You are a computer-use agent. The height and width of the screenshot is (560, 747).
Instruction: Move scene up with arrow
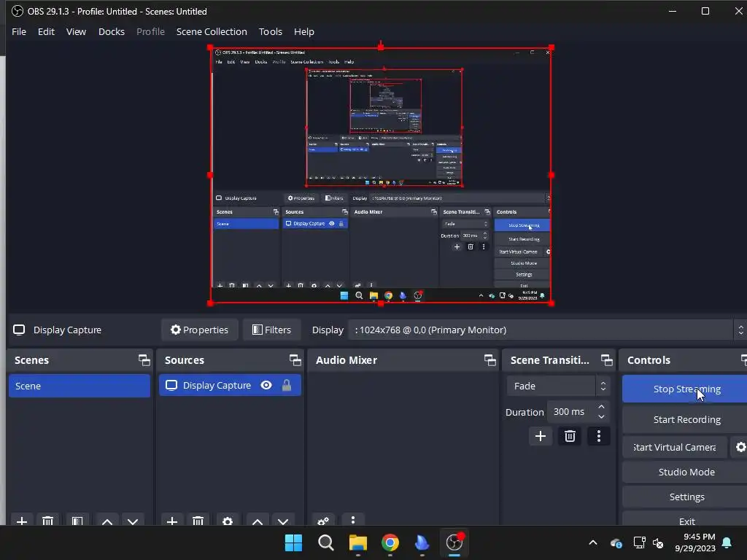(107, 521)
